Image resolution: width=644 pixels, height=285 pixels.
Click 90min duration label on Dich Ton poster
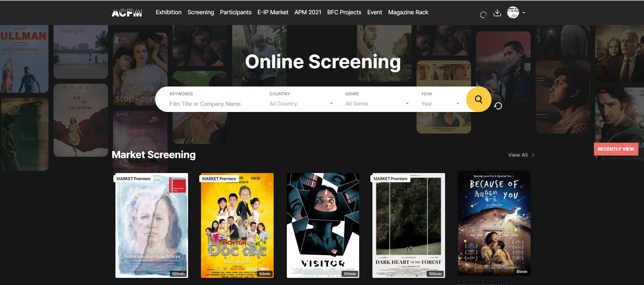265,274
